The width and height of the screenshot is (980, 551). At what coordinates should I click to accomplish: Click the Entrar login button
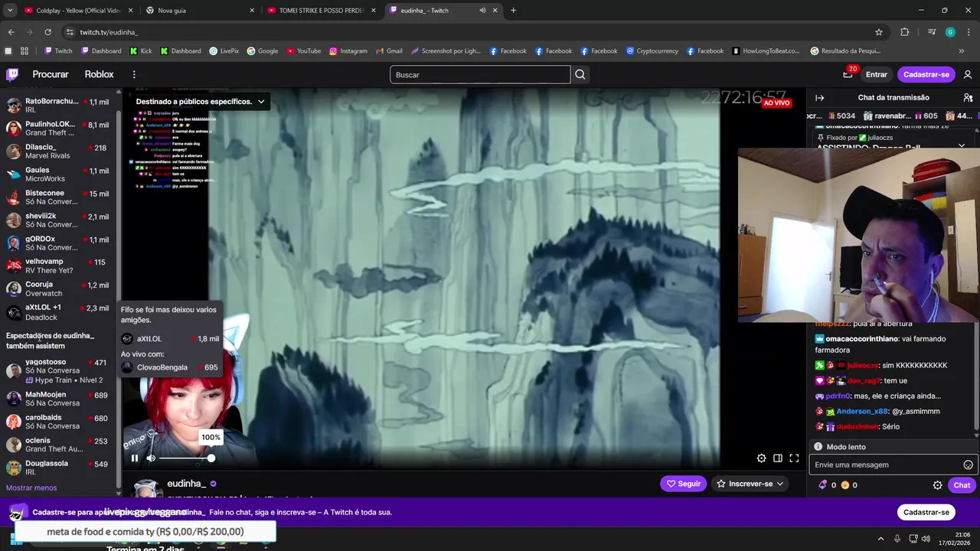[x=877, y=74]
